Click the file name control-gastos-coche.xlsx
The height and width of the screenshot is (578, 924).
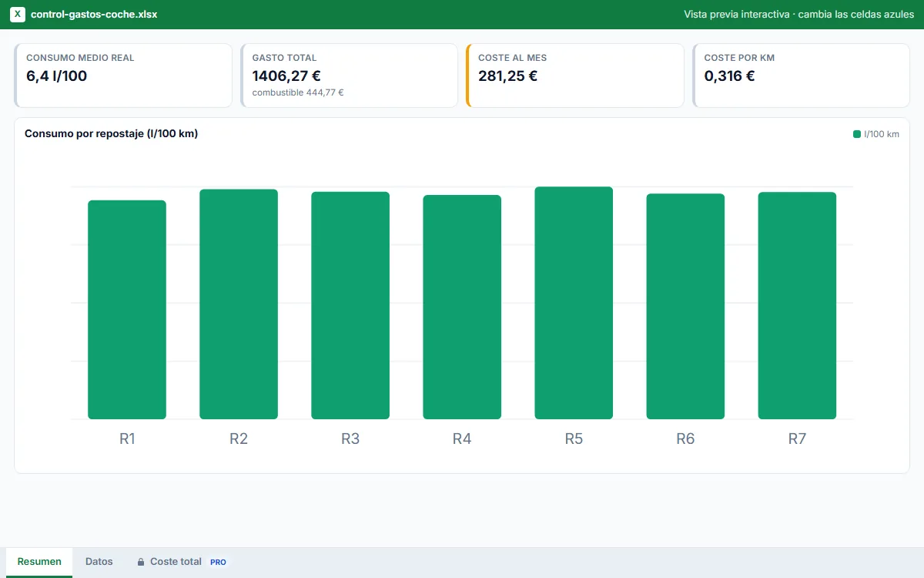(x=94, y=15)
